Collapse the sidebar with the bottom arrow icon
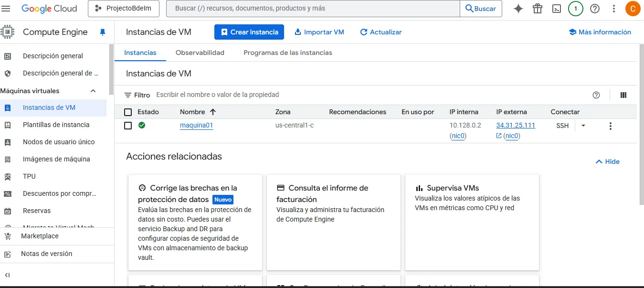The height and width of the screenshot is (288, 644). (x=8, y=275)
